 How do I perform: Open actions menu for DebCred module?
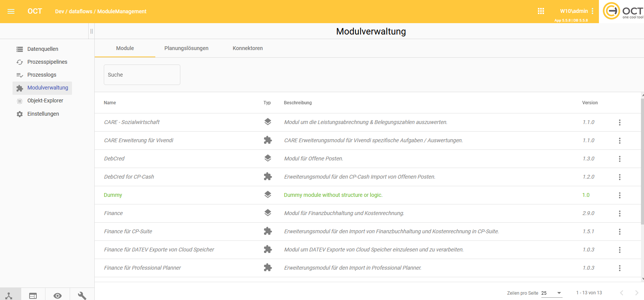click(619, 159)
